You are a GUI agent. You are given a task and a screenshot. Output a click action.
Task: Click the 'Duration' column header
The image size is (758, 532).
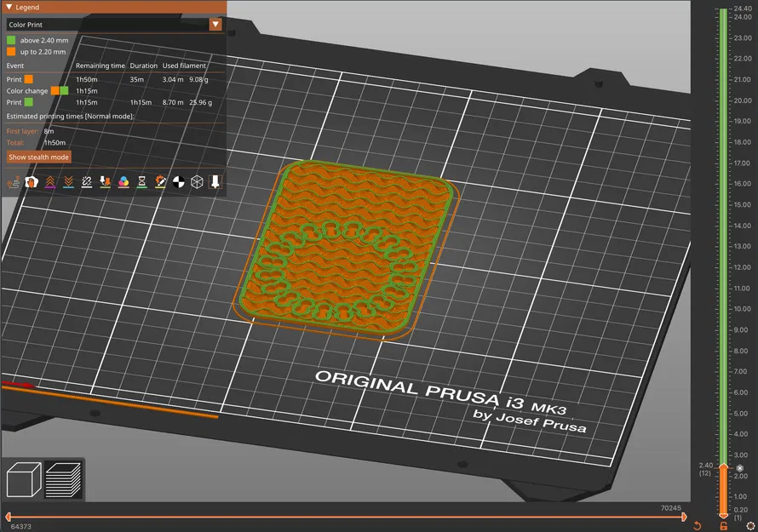click(x=144, y=66)
